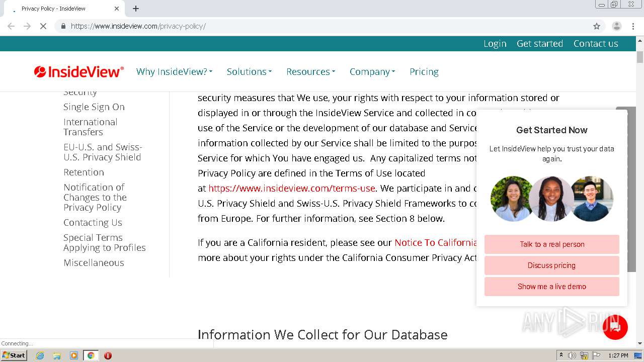
Task: Click Contact us in top bar
Action: point(596,44)
